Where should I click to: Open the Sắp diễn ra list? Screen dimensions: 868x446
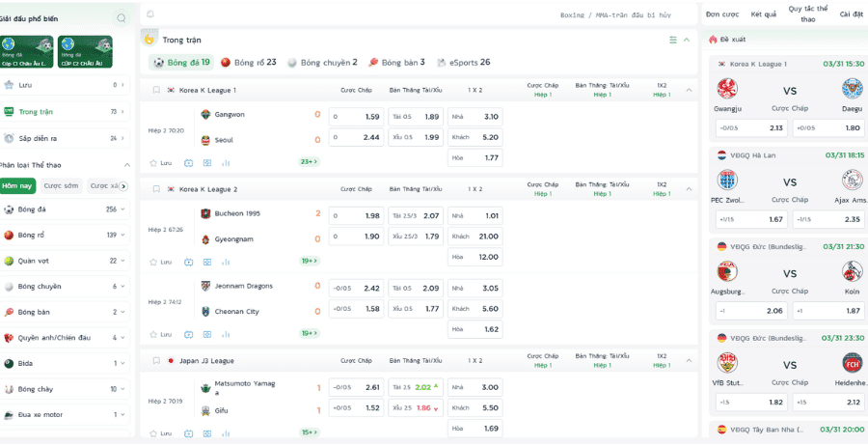coord(65,138)
